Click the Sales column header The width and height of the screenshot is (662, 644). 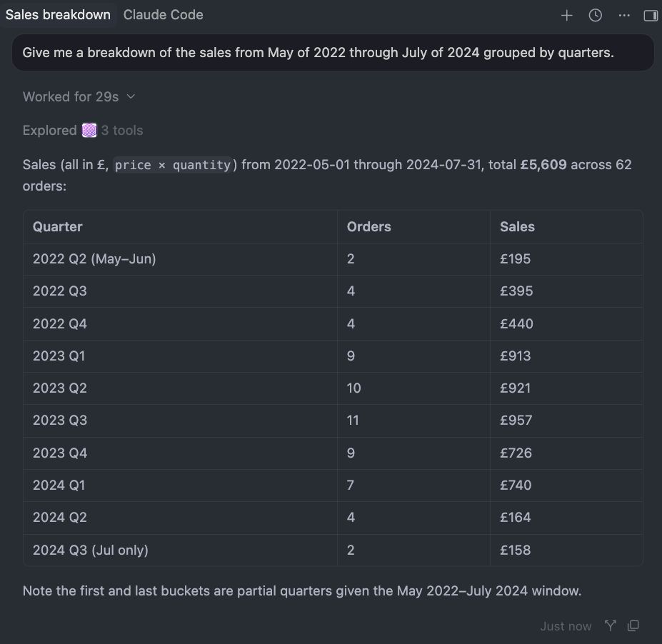click(517, 226)
